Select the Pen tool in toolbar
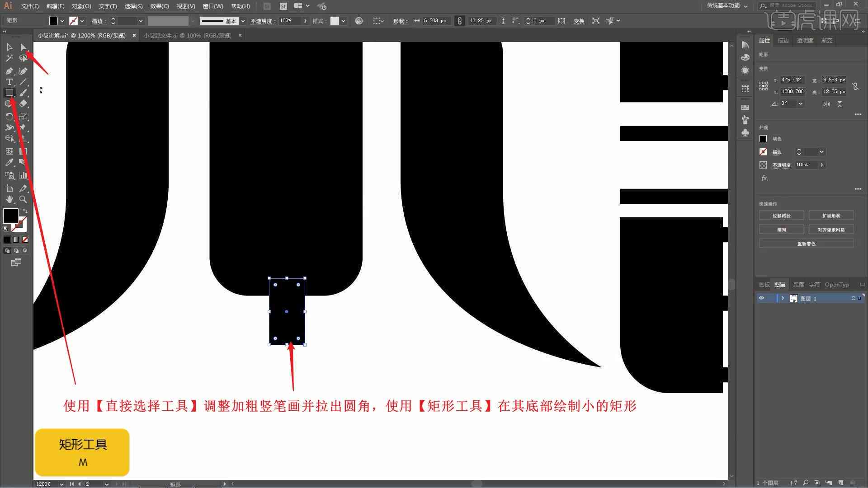 coord(9,70)
